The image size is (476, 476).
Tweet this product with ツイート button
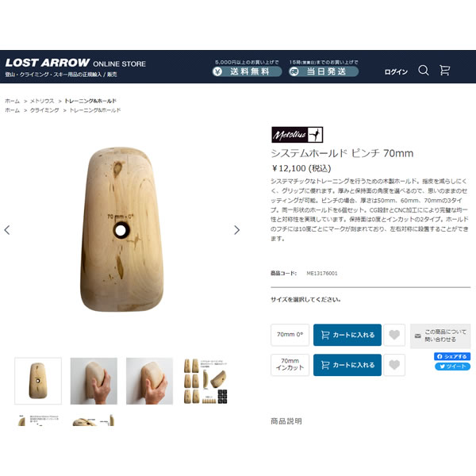pyautogui.click(x=452, y=367)
